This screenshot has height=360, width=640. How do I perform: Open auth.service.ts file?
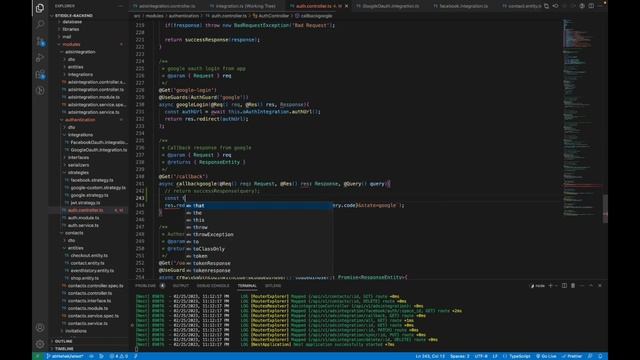coord(83,225)
